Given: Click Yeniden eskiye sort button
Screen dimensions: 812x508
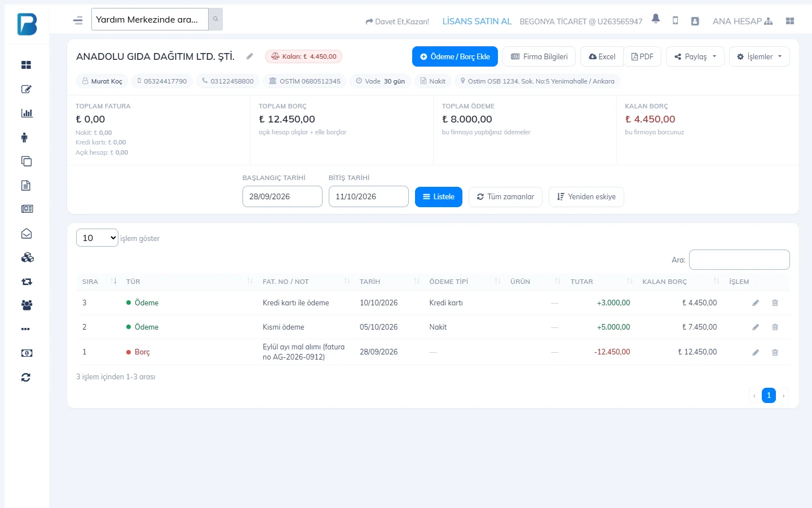Looking at the screenshot, I should tap(586, 197).
